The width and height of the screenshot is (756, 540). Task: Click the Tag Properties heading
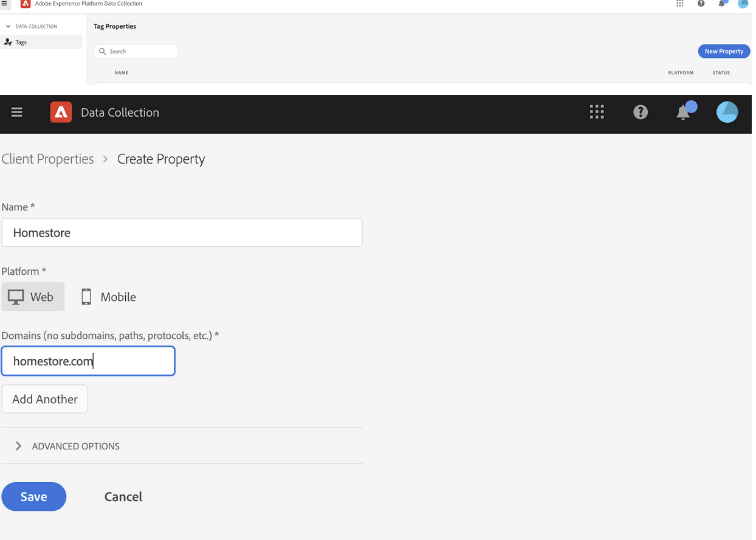click(115, 26)
